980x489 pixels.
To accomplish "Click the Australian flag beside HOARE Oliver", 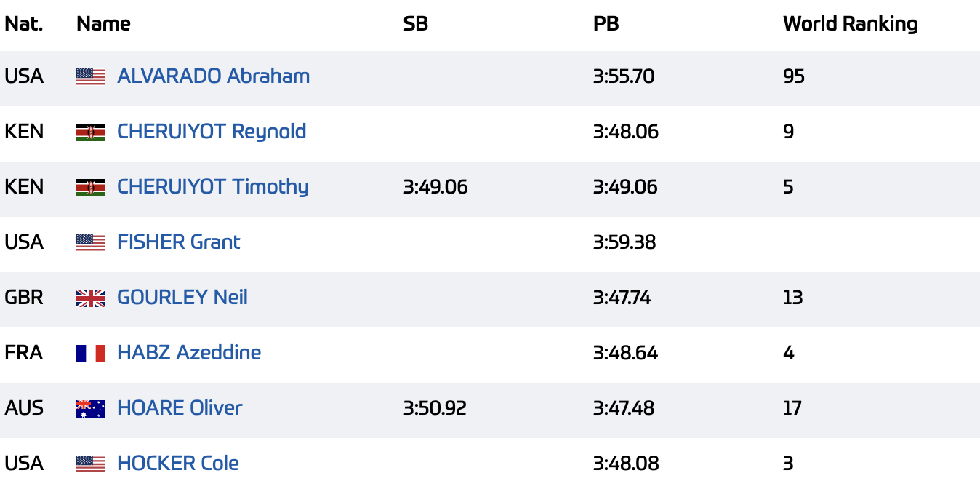I will tap(91, 408).
